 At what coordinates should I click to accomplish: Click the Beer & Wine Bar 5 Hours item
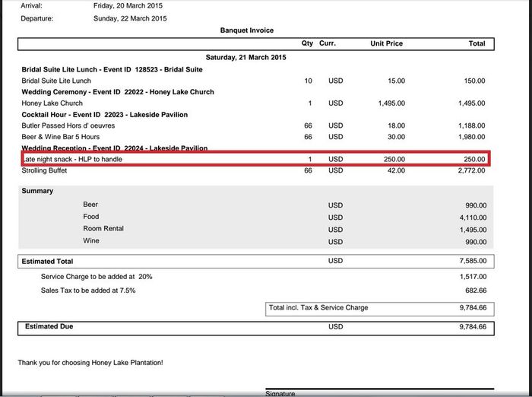coord(61,137)
